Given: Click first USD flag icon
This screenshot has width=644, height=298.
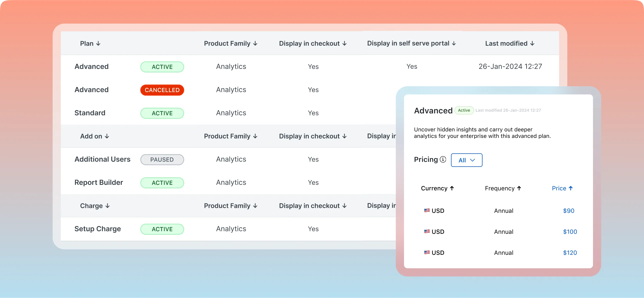Looking at the screenshot, I should [427, 210].
